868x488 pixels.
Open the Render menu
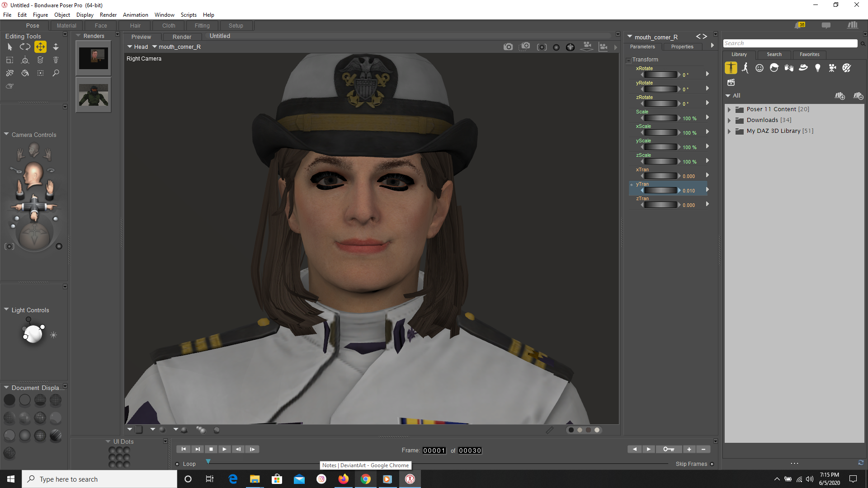click(108, 14)
